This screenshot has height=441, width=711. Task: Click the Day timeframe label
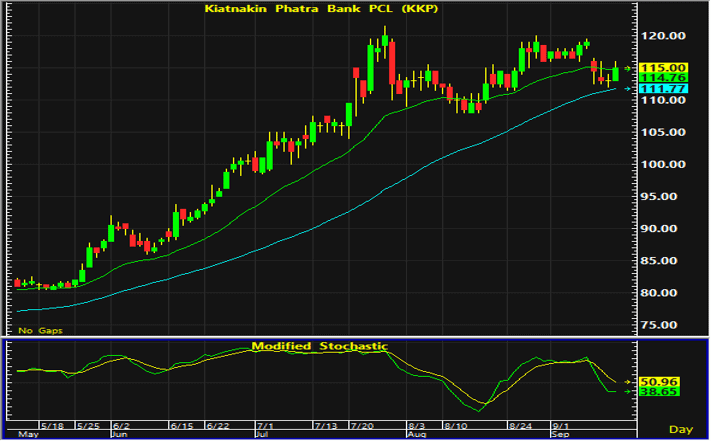tap(681, 430)
